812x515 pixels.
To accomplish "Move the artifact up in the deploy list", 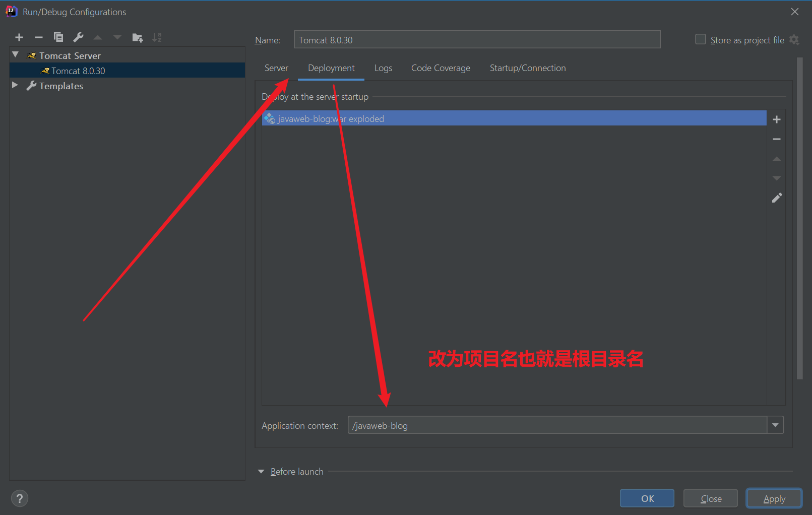I will (x=777, y=159).
